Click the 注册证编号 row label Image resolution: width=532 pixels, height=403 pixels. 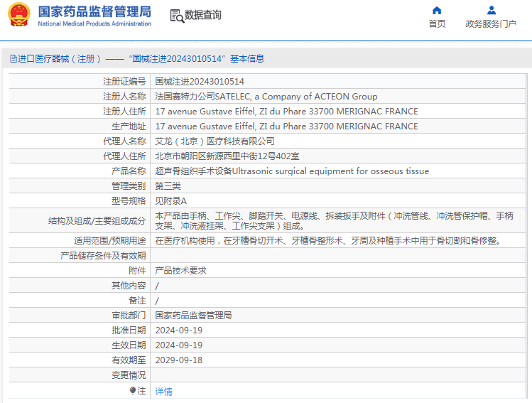(x=124, y=82)
